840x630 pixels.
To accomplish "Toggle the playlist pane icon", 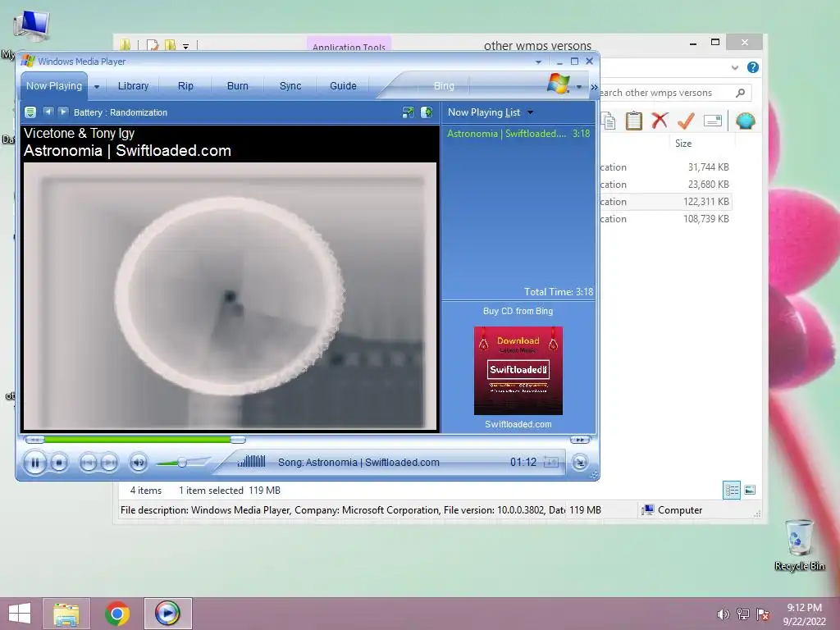I will 427,112.
